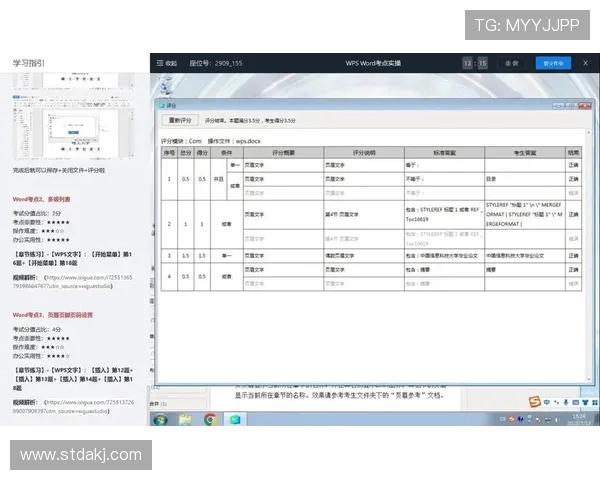The width and height of the screenshot is (600, 480).
Task: Open the Recycle Bin desktop icon
Action: coord(166,85)
